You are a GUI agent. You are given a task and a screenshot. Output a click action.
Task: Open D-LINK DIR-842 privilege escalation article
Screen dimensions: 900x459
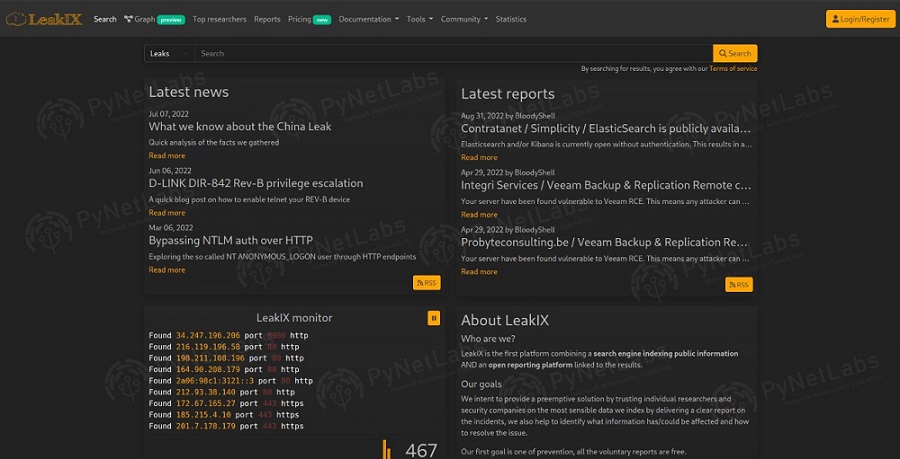tap(256, 184)
